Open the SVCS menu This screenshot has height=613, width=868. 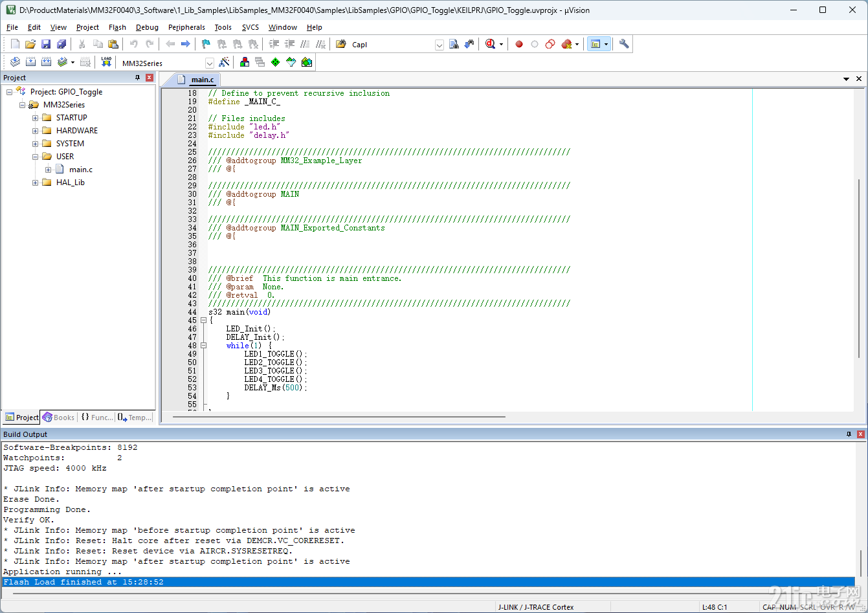click(x=250, y=27)
